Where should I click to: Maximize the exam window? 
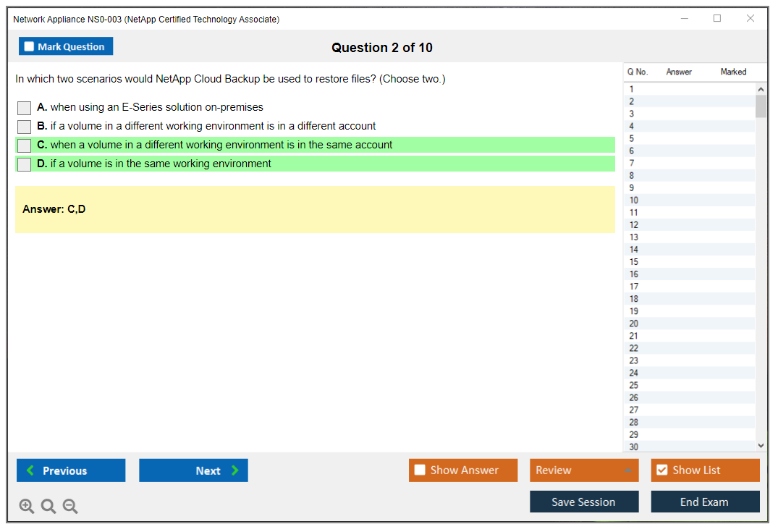click(717, 19)
